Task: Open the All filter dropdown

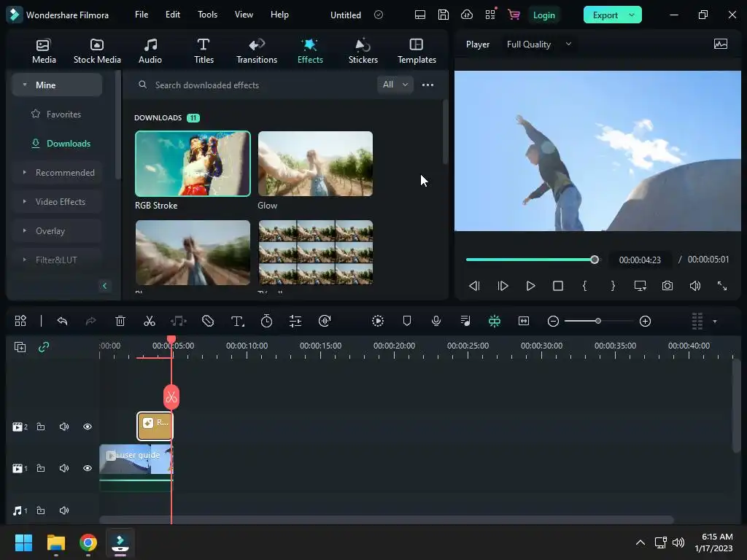Action: (395, 85)
